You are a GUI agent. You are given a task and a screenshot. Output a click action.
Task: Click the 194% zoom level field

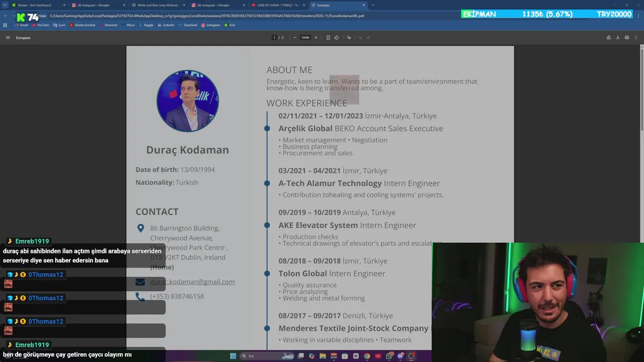pyautogui.click(x=305, y=38)
